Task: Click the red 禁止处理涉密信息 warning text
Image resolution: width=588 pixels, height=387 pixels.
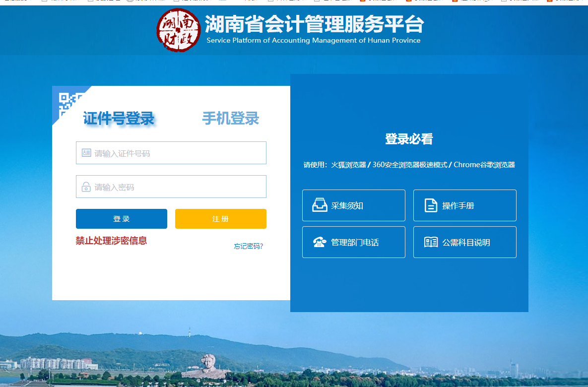Action: pyautogui.click(x=111, y=241)
